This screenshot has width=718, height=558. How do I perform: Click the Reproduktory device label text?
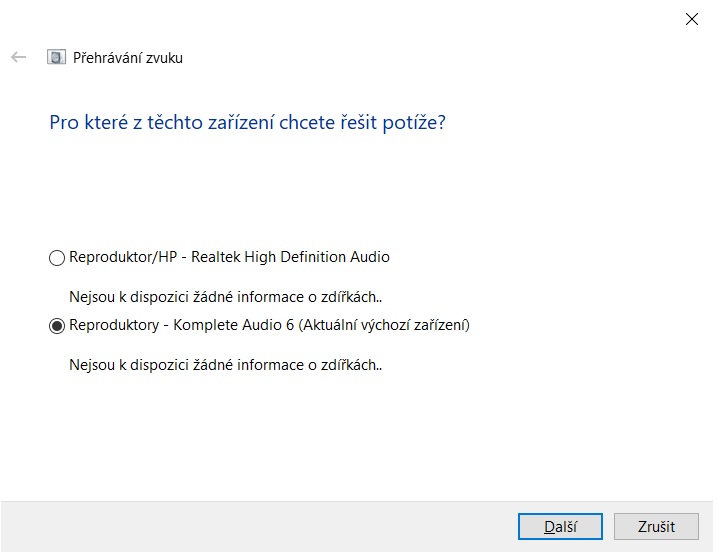(x=269, y=325)
